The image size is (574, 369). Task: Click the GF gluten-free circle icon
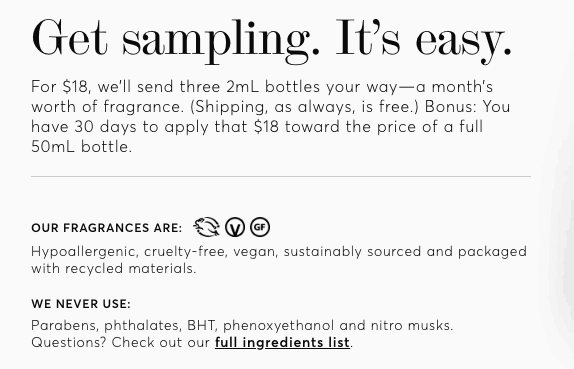(260, 227)
